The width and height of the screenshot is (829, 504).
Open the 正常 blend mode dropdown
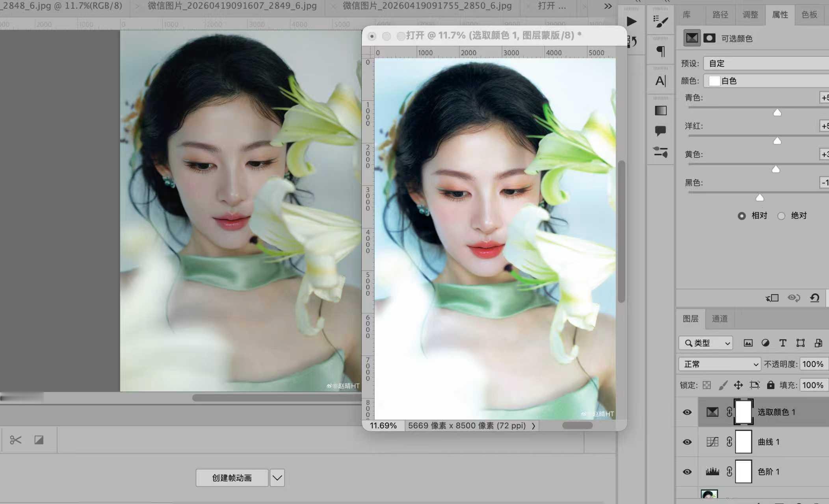point(719,364)
